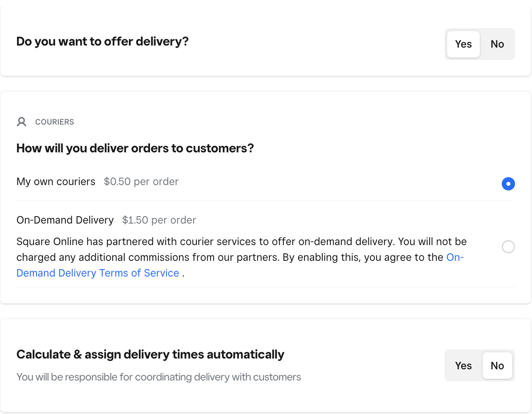Viewport: 532px width, 414px height.
Task: Click Calculate & assign delivery times heading
Action: [x=150, y=354]
